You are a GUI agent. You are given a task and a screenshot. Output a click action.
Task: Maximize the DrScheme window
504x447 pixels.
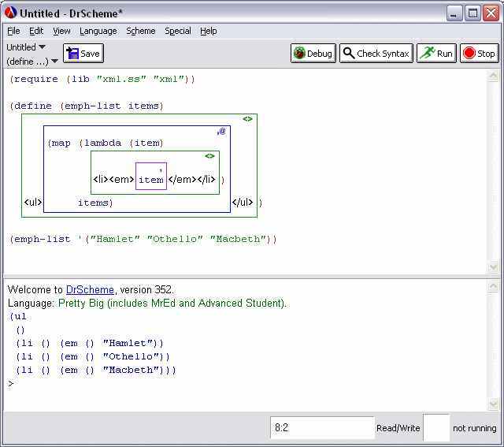(472, 13)
